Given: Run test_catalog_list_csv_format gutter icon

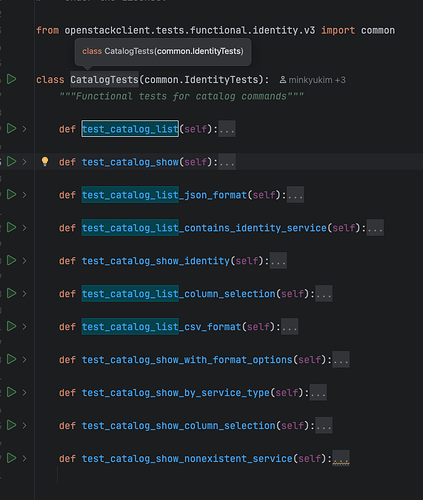Looking at the screenshot, I should (12, 326).
